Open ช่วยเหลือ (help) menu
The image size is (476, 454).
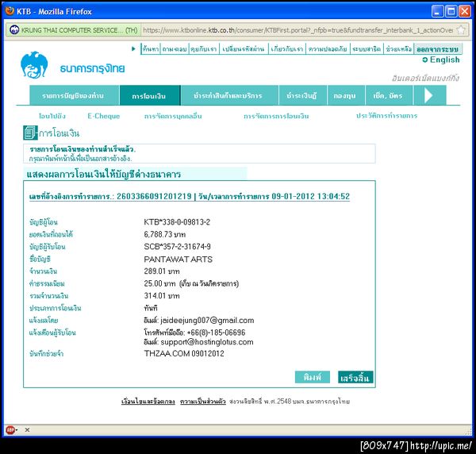(x=398, y=49)
